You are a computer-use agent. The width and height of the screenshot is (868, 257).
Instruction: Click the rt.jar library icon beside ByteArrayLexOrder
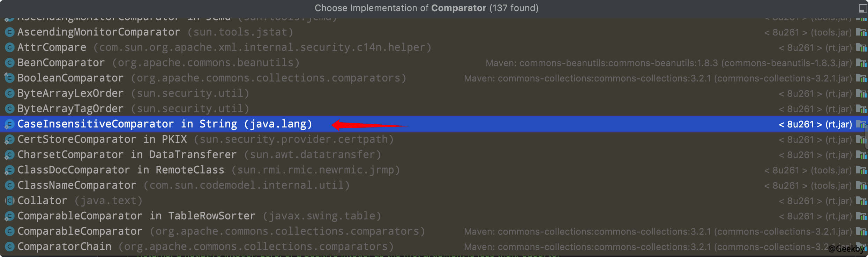[862, 93]
